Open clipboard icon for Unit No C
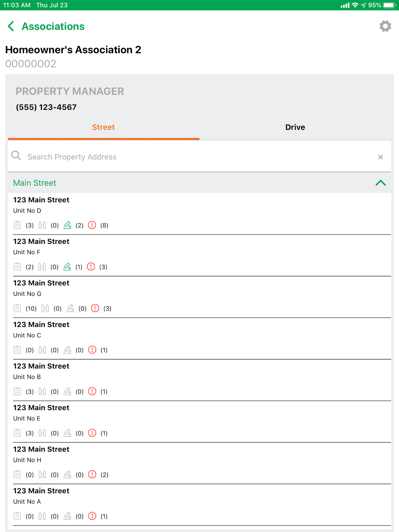 17,350
